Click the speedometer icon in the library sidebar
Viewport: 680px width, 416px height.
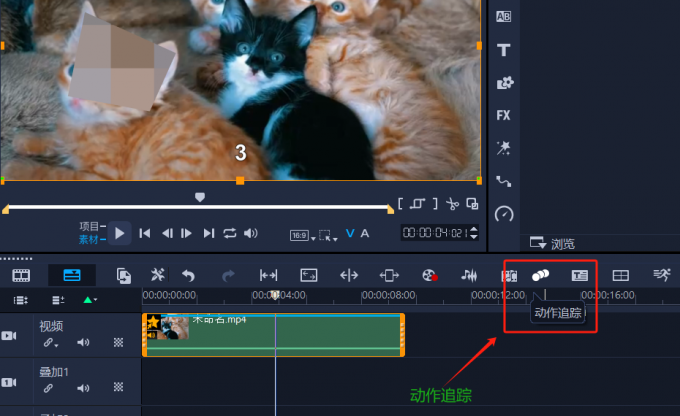[x=504, y=214]
